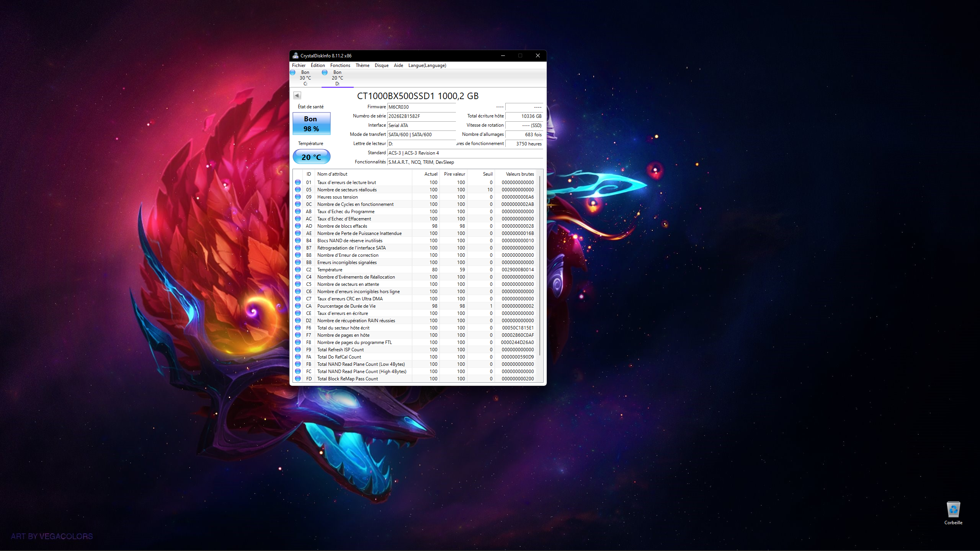The image size is (980, 551).
Task: Click the Seuil column header
Action: (481, 174)
